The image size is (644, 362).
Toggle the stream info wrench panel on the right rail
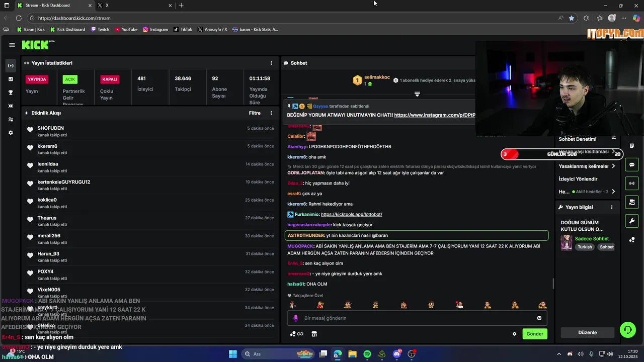632,221
